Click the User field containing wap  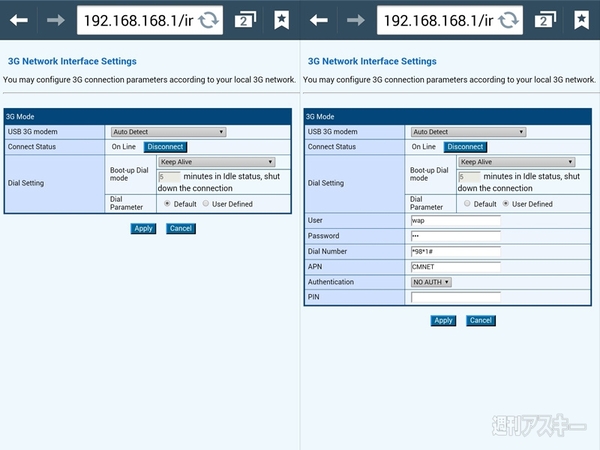point(456,221)
